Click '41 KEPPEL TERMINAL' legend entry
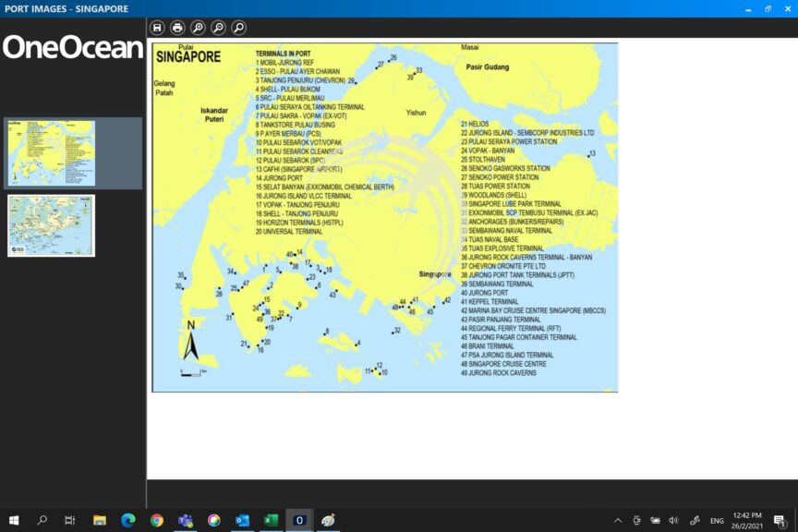Screen dimensions: 798x532 [x=490, y=302]
